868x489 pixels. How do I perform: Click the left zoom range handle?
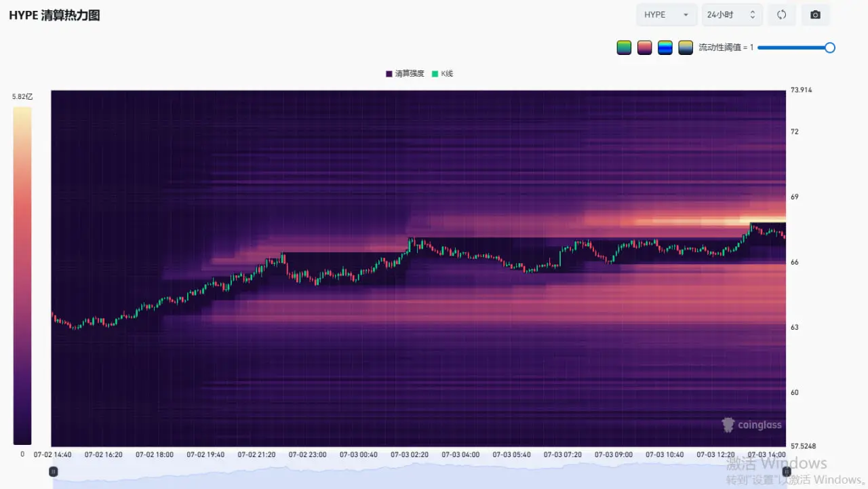54,471
